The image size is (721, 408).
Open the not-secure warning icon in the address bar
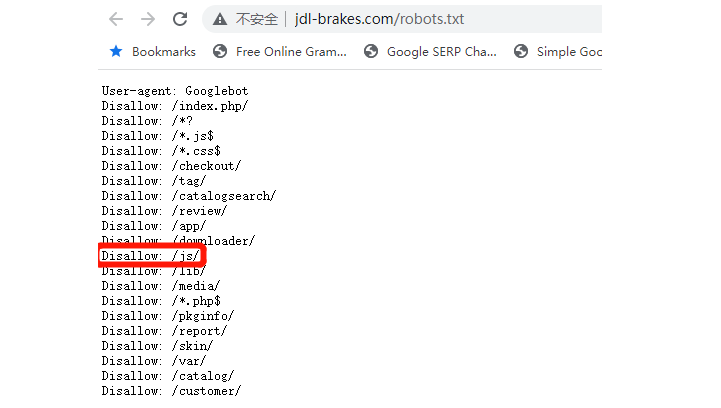(x=220, y=19)
